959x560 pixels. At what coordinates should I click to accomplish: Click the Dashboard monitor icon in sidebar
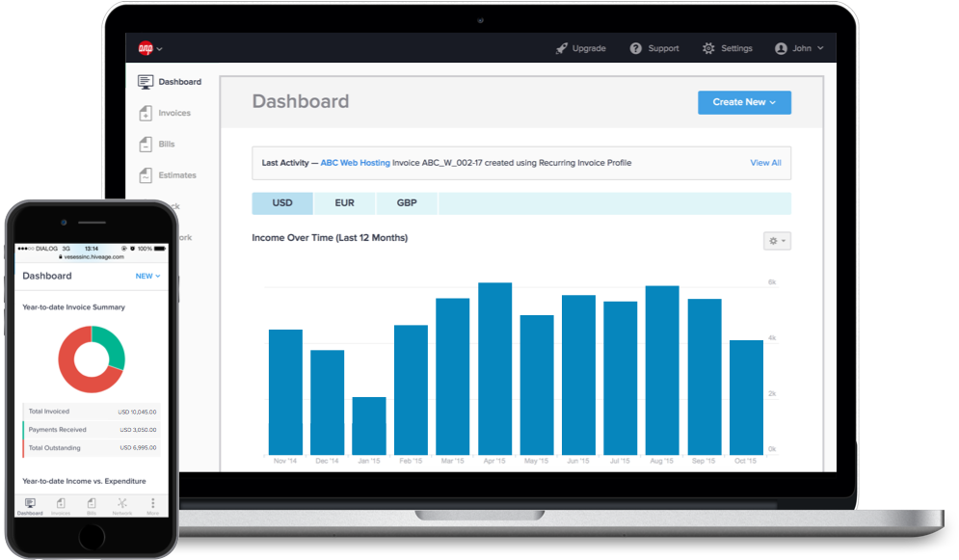(x=145, y=82)
